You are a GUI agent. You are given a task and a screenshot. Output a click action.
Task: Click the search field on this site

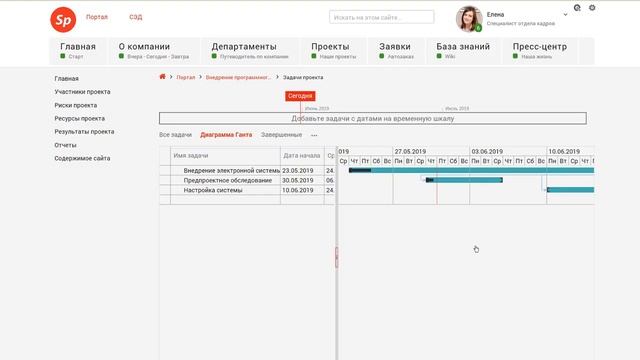(x=382, y=18)
